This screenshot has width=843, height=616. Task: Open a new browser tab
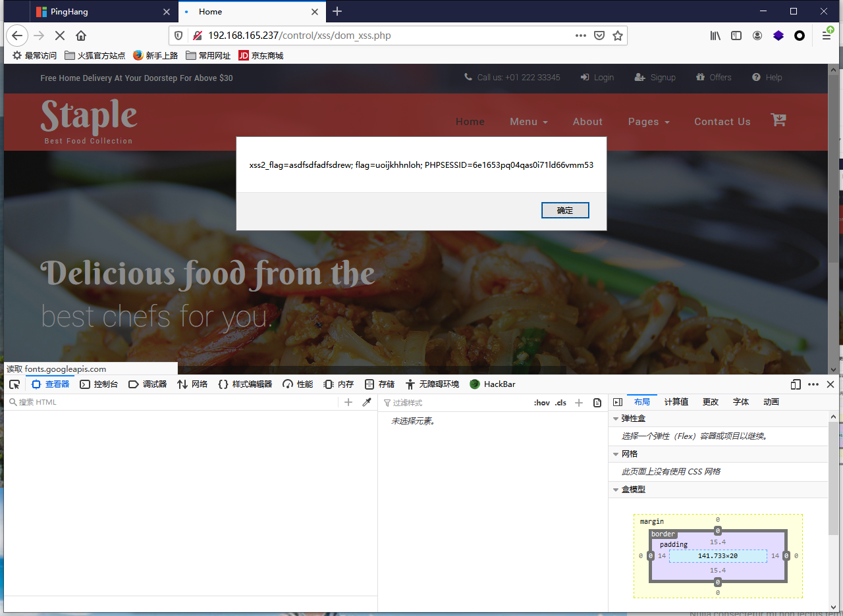(337, 11)
